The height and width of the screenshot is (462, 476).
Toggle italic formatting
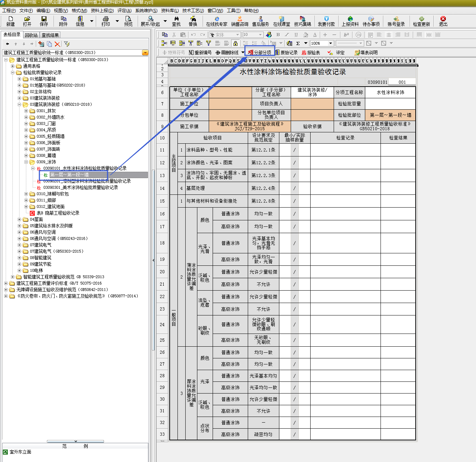[x=287, y=34]
